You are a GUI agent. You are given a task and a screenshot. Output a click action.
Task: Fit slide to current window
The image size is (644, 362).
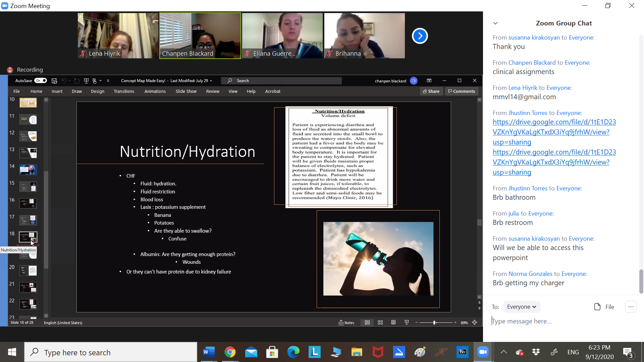coord(475,322)
